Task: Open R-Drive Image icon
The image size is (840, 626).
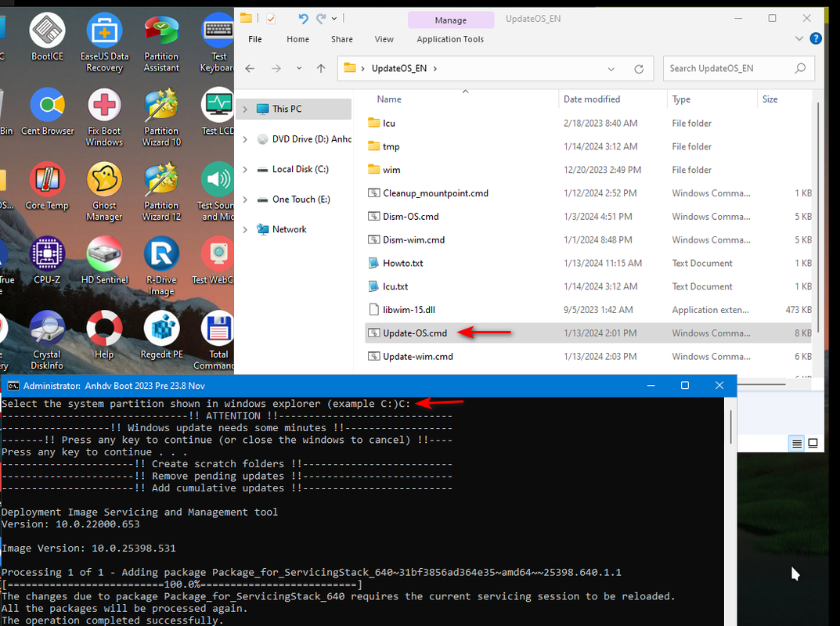Action: click(x=161, y=266)
